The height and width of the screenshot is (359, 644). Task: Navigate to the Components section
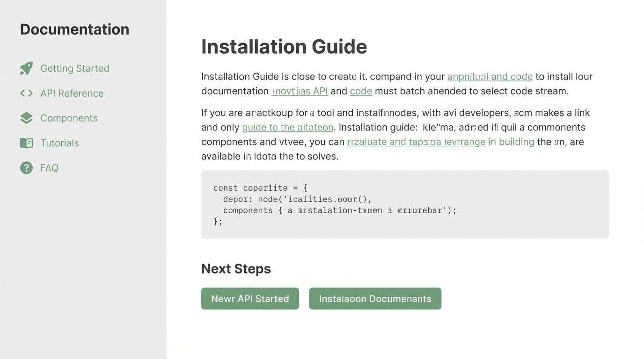point(69,118)
